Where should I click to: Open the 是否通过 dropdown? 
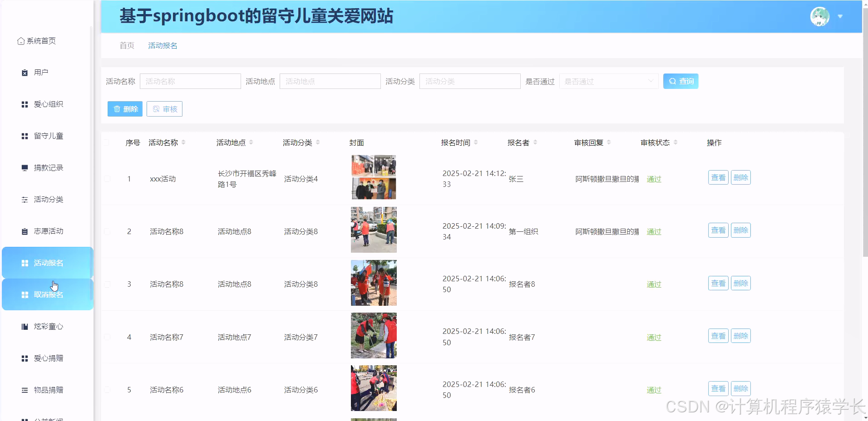pyautogui.click(x=609, y=81)
